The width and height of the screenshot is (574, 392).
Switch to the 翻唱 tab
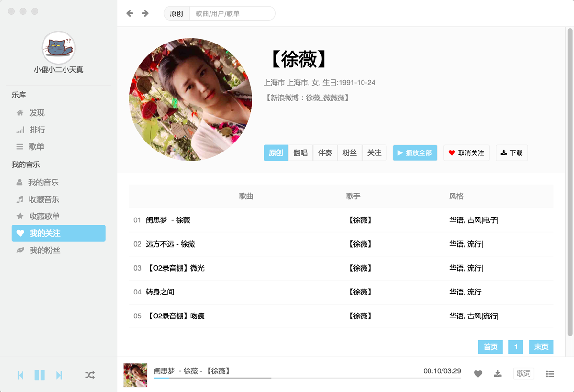300,153
